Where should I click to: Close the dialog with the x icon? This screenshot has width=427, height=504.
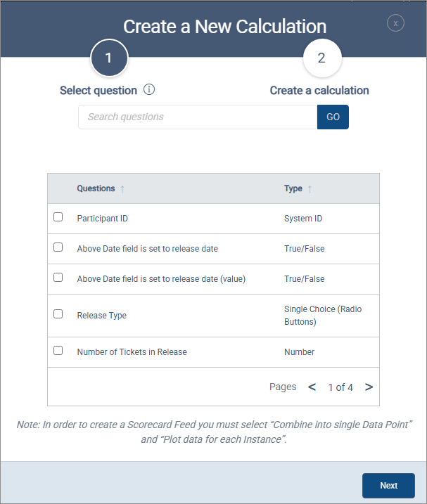[x=395, y=23]
